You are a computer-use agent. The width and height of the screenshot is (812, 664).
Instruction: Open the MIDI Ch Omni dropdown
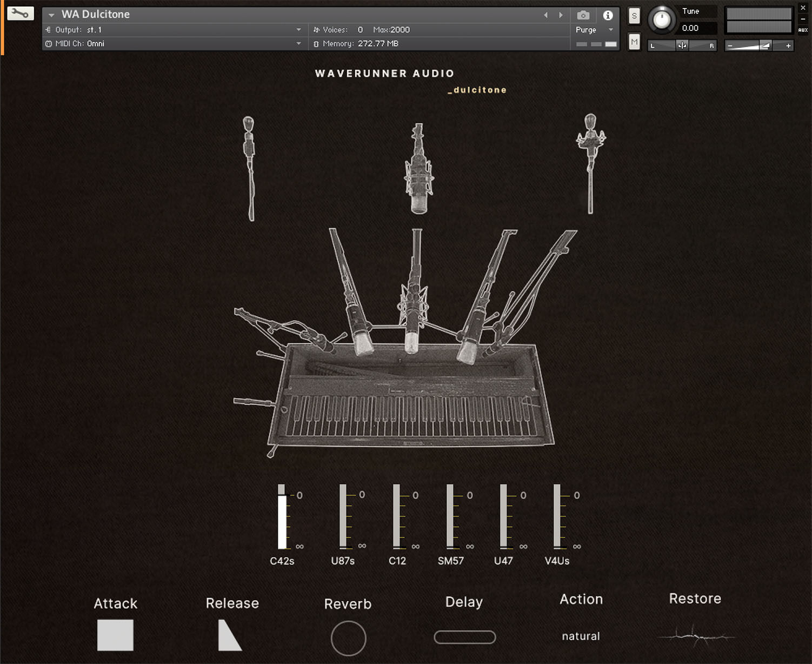click(x=298, y=44)
